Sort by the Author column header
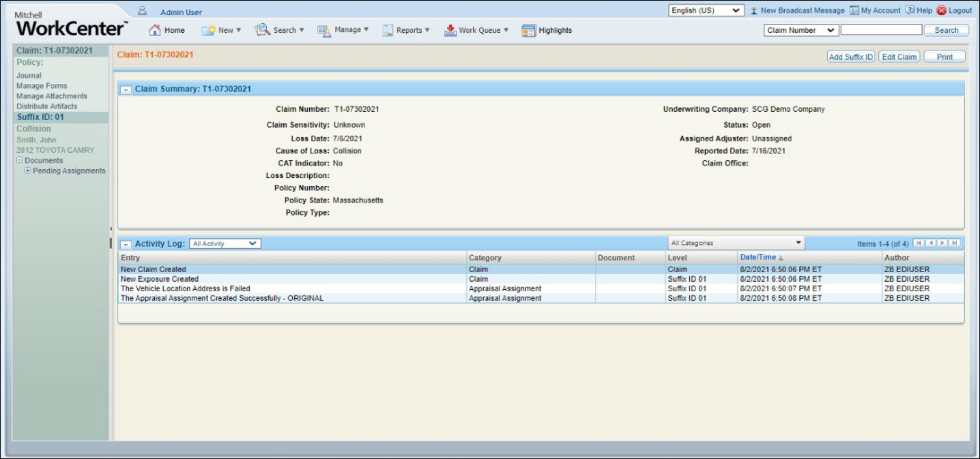Viewport: 980px width, 459px height. [923, 258]
